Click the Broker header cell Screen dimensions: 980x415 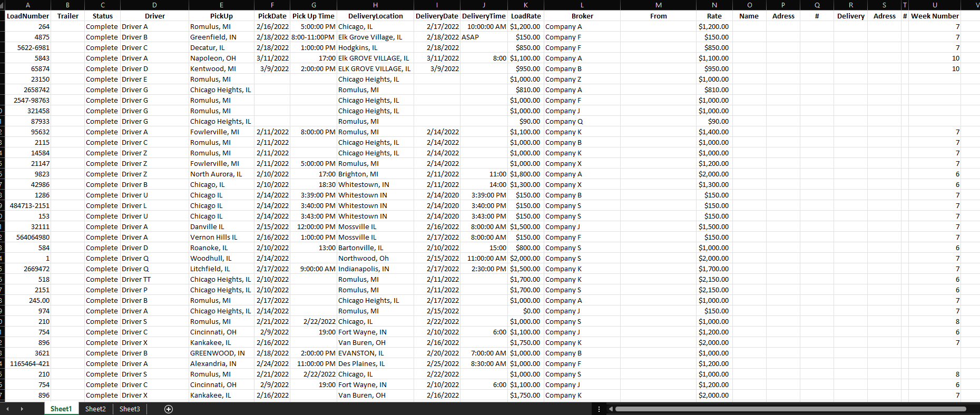pyautogui.click(x=582, y=16)
